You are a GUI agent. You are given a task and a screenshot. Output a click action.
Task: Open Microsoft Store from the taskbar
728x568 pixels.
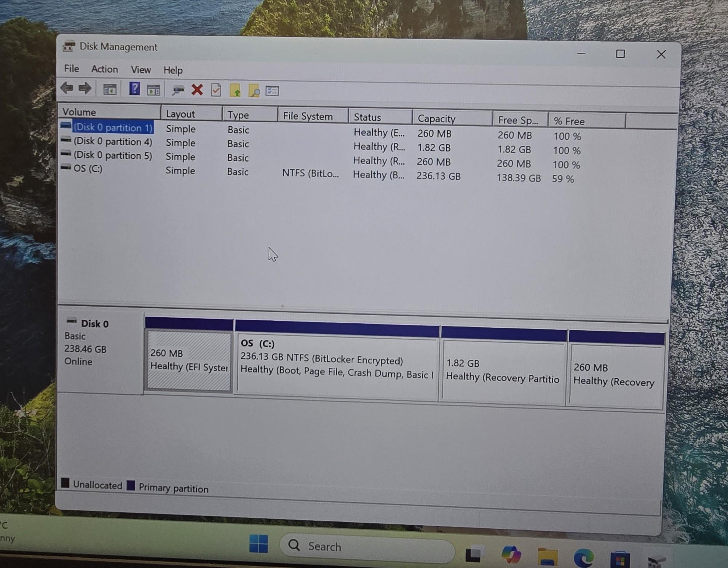point(620,560)
